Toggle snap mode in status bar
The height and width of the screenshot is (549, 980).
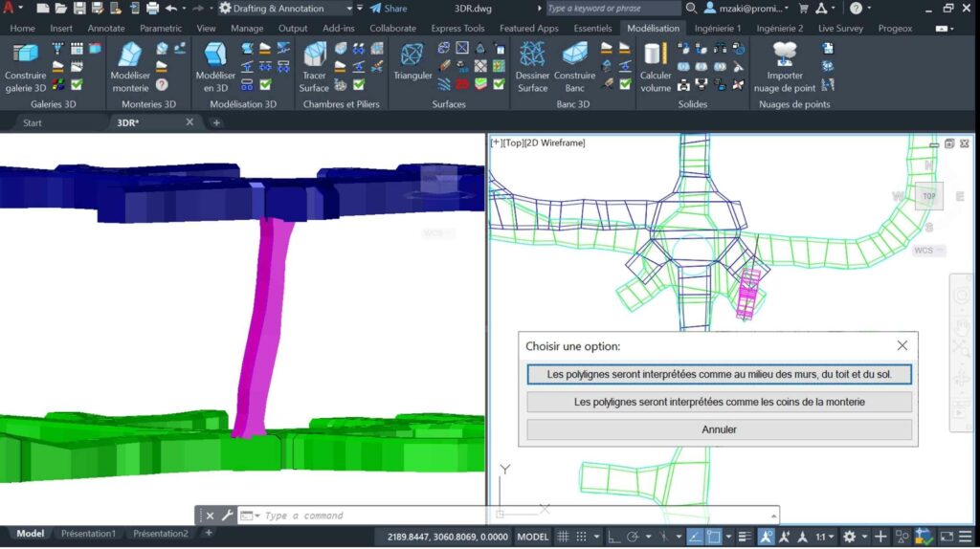581,536
